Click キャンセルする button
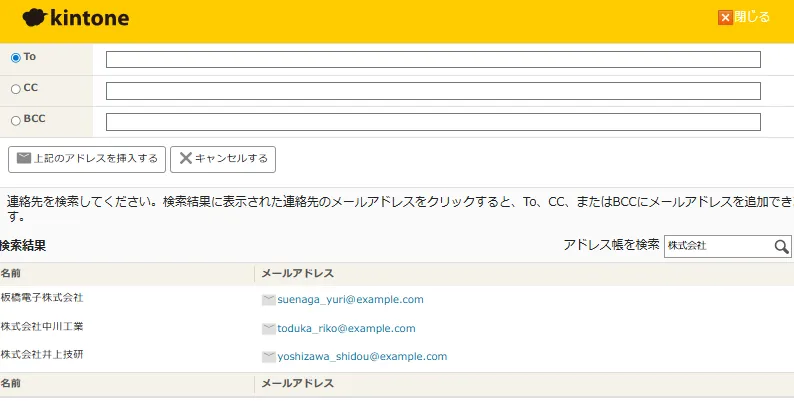Viewport: 794px width, 401px height. pyautogui.click(x=223, y=159)
